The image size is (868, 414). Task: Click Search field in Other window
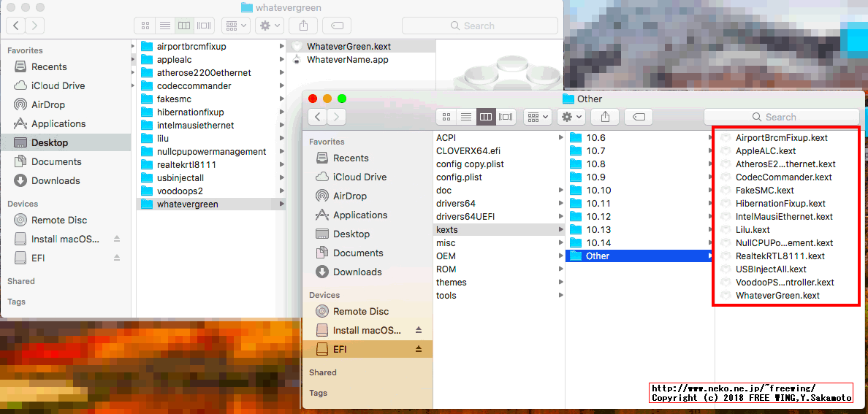[781, 117]
